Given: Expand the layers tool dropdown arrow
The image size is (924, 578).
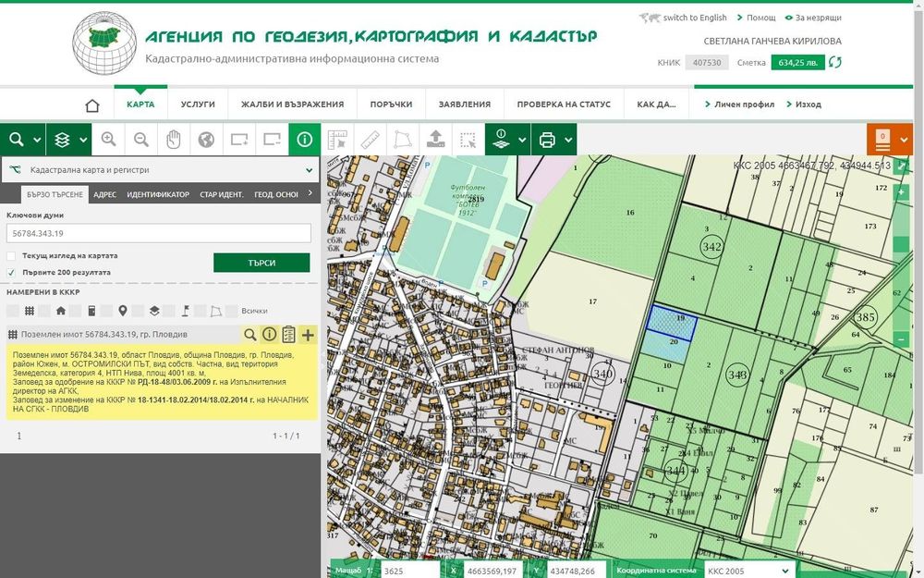Looking at the screenshot, I should 83,141.
